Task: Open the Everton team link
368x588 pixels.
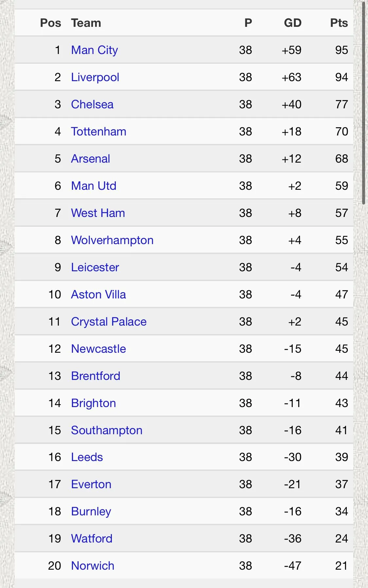Action: click(x=91, y=484)
